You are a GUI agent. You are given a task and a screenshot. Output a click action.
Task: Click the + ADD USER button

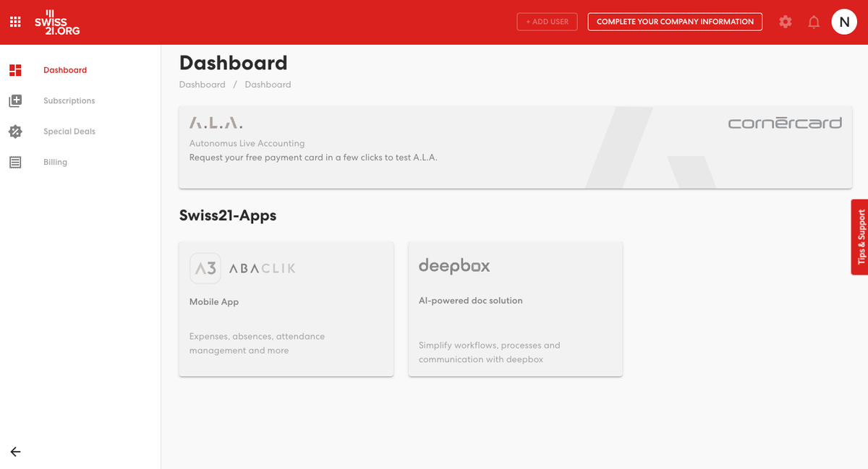548,22
